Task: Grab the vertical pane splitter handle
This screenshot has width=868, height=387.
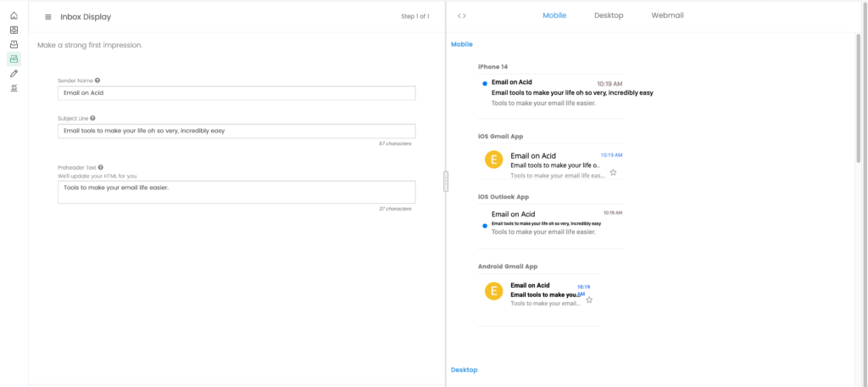Action: (446, 182)
